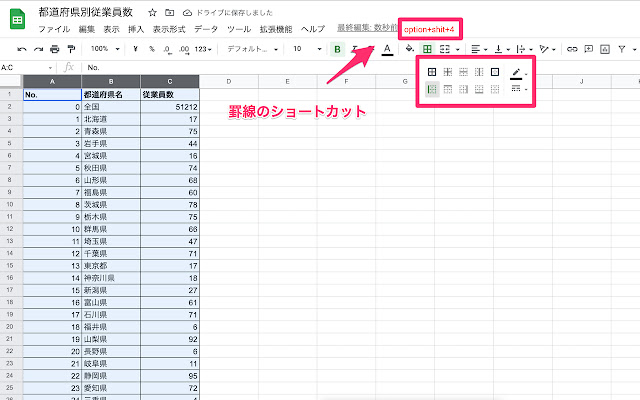
Task: Insert a link with chain icon
Action: pyautogui.click(x=572, y=49)
